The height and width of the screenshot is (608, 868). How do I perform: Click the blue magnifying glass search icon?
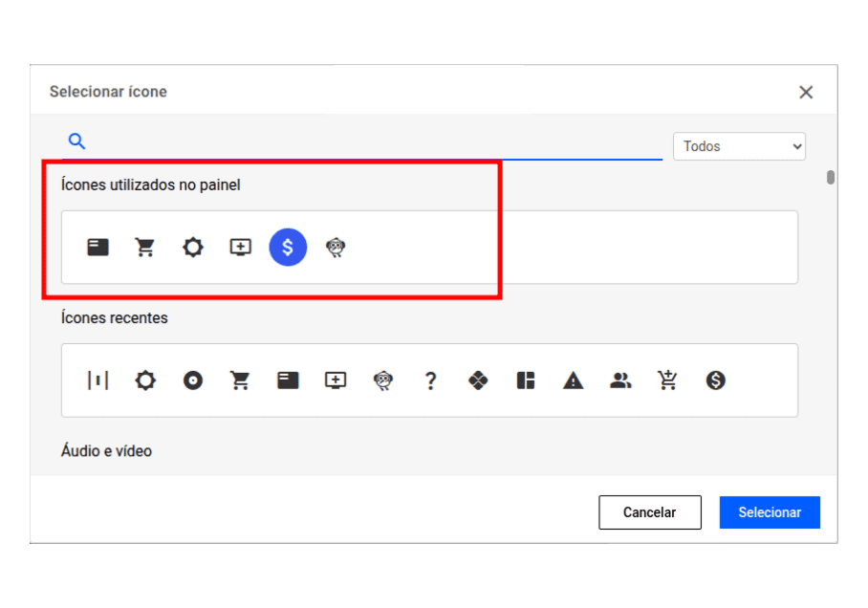(77, 141)
